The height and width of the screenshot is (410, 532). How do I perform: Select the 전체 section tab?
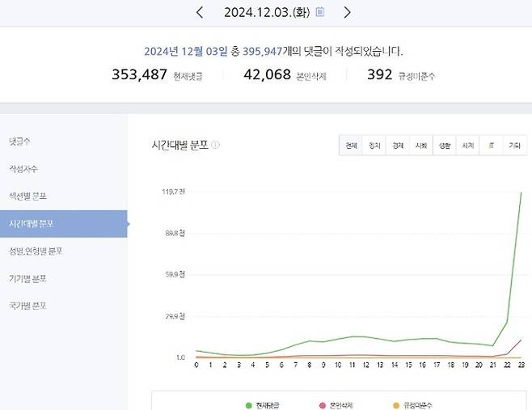pyautogui.click(x=351, y=146)
